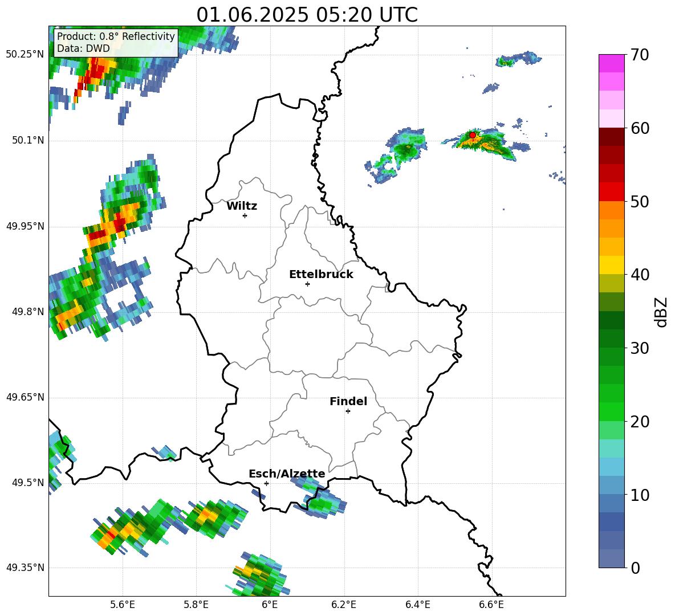This screenshot has height=616, width=675.
Task: Click the 60 value on the colorbar
Action: click(640, 128)
